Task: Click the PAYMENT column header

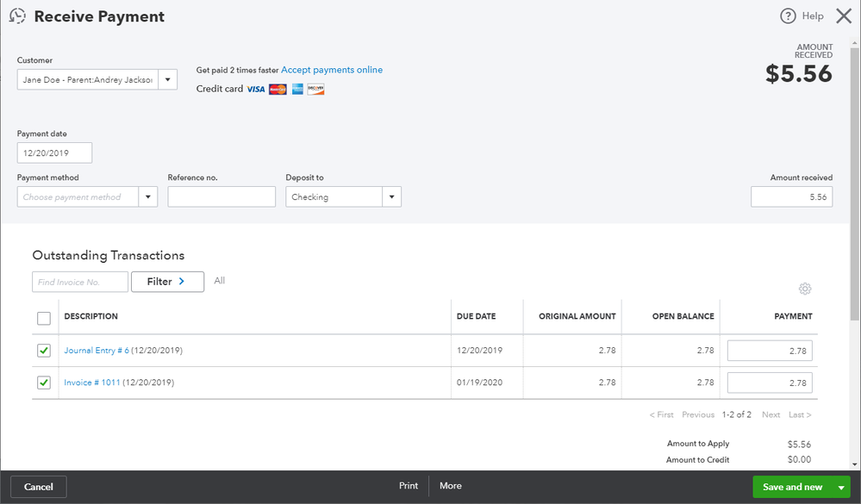Action: pyautogui.click(x=793, y=316)
